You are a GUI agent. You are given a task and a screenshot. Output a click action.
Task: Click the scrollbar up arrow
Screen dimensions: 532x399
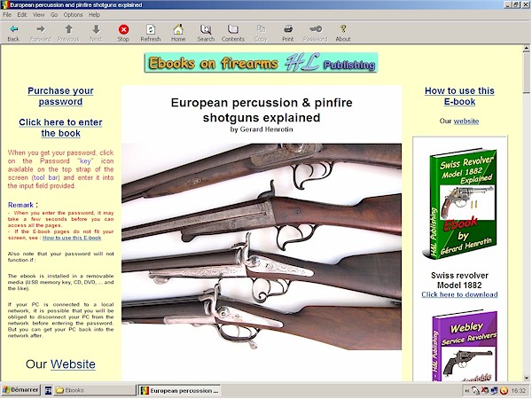(527, 49)
